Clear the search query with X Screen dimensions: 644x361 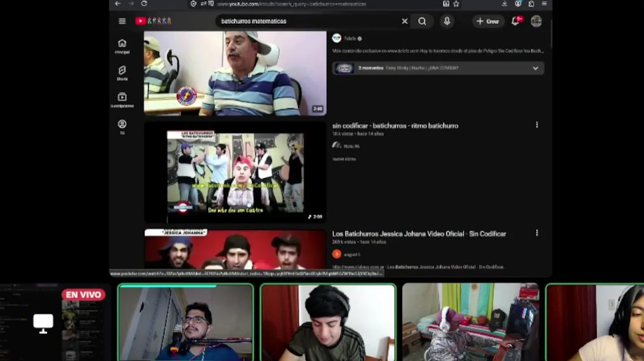coord(405,21)
